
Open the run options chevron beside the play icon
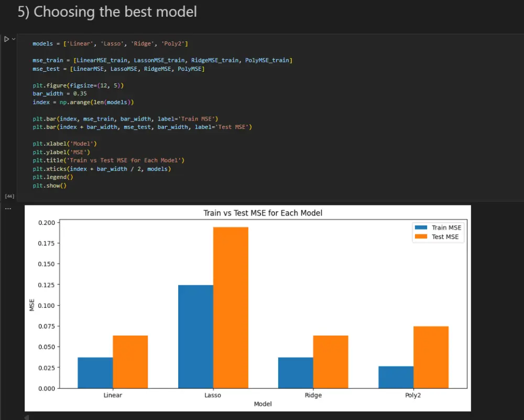coord(13,38)
